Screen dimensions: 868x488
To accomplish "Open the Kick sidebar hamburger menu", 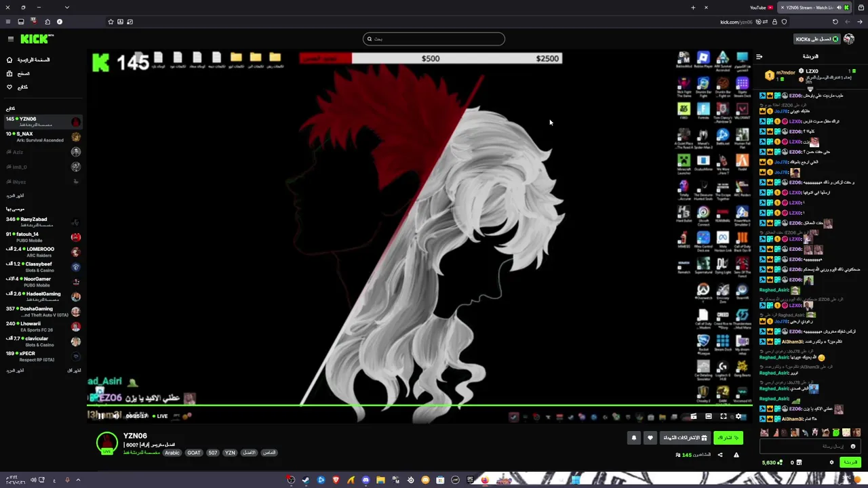I will pyautogui.click(x=10, y=39).
